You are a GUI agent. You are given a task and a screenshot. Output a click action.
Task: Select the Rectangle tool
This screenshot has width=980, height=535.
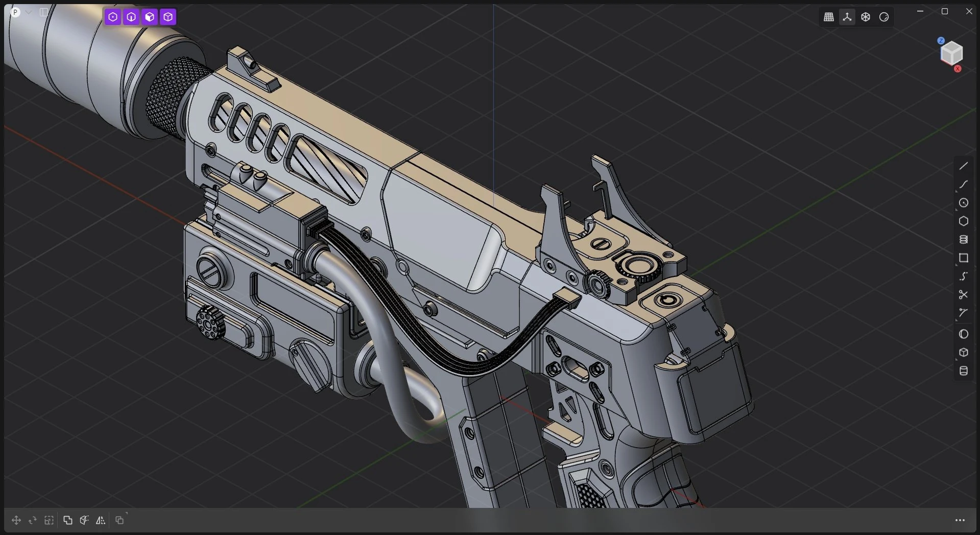963,258
